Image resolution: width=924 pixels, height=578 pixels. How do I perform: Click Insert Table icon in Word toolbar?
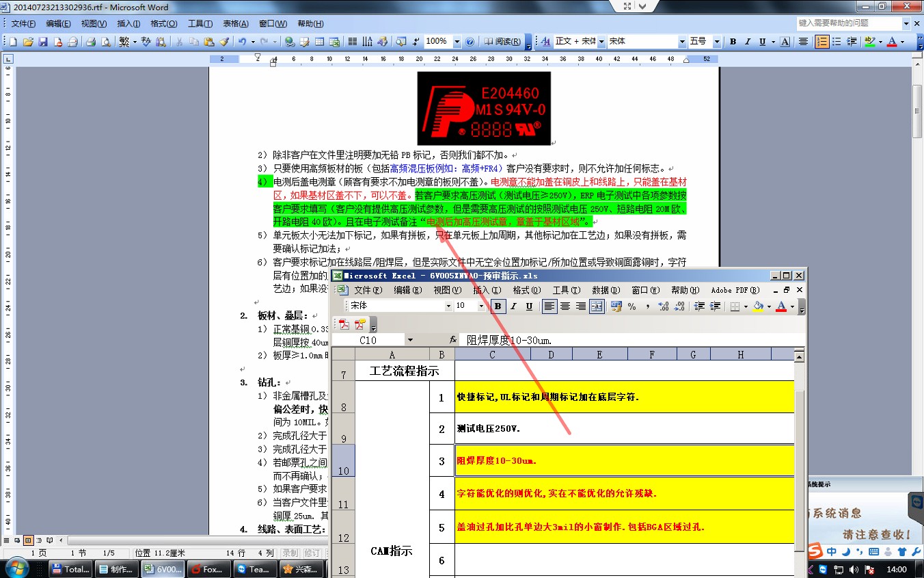click(320, 42)
